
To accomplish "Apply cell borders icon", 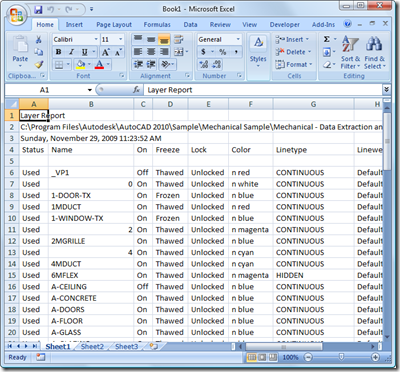I will (x=59, y=64).
